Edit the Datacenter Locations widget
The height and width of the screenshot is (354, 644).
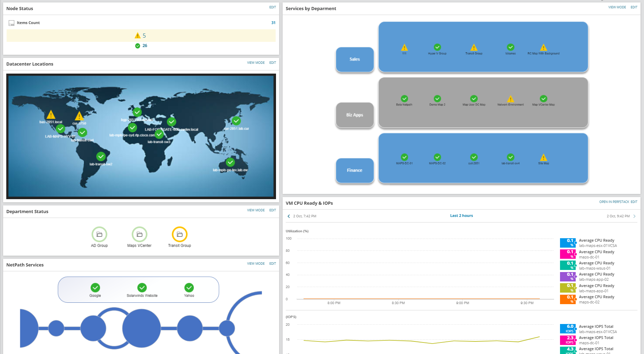click(273, 63)
